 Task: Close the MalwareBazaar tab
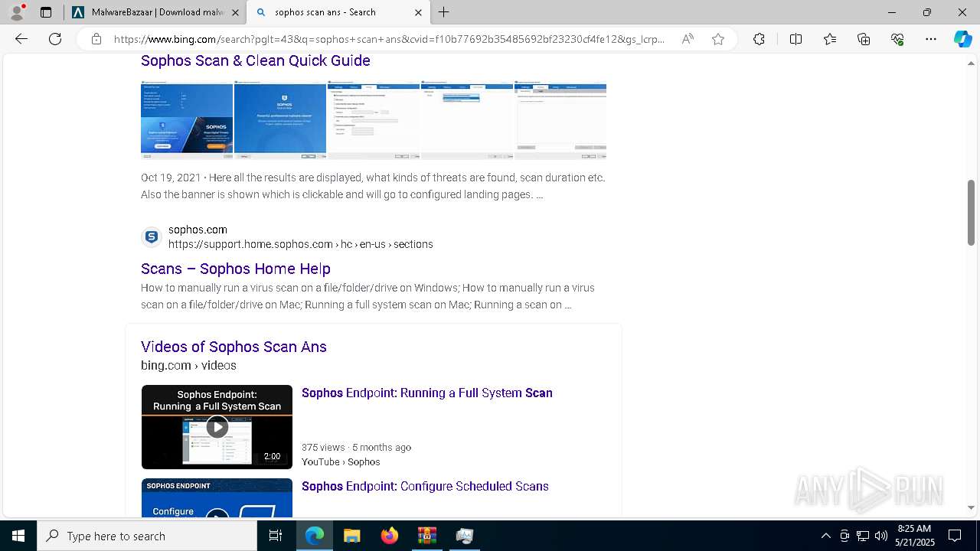pyautogui.click(x=235, y=12)
